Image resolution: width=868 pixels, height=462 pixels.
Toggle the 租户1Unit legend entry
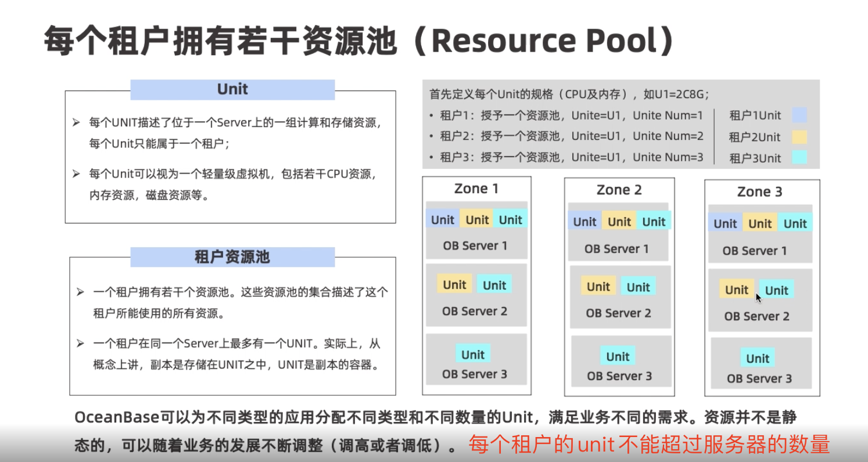755,115
